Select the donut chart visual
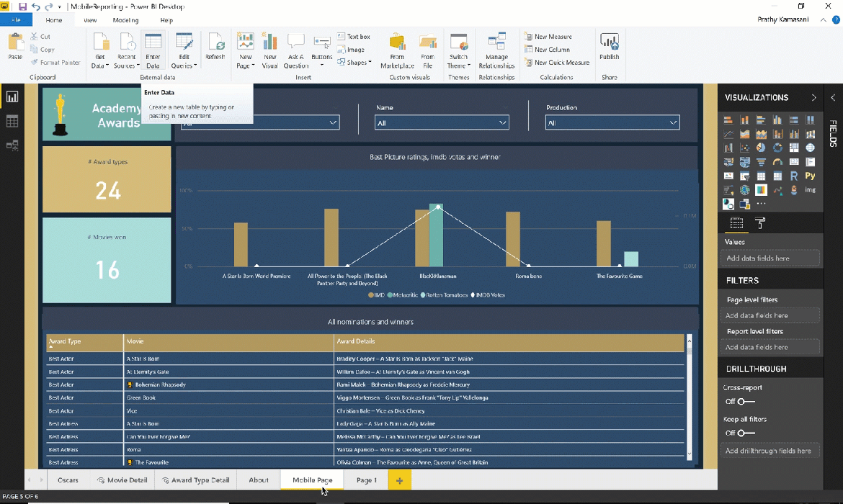The image size is (843, 504). pyautogui.click(x=777, y=148)
